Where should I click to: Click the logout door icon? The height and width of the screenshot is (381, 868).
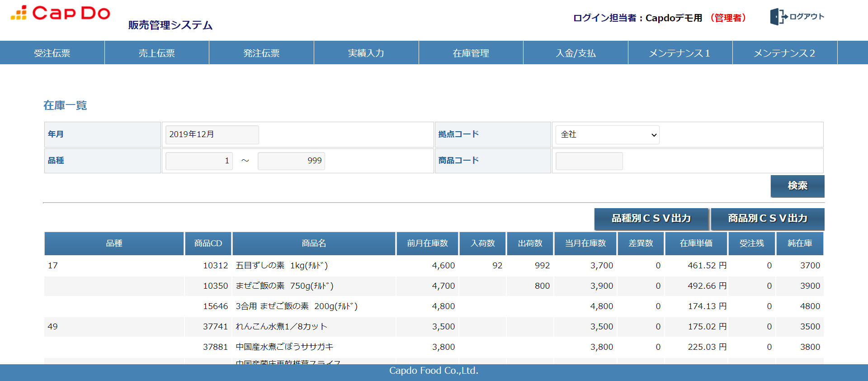point(778,17)
